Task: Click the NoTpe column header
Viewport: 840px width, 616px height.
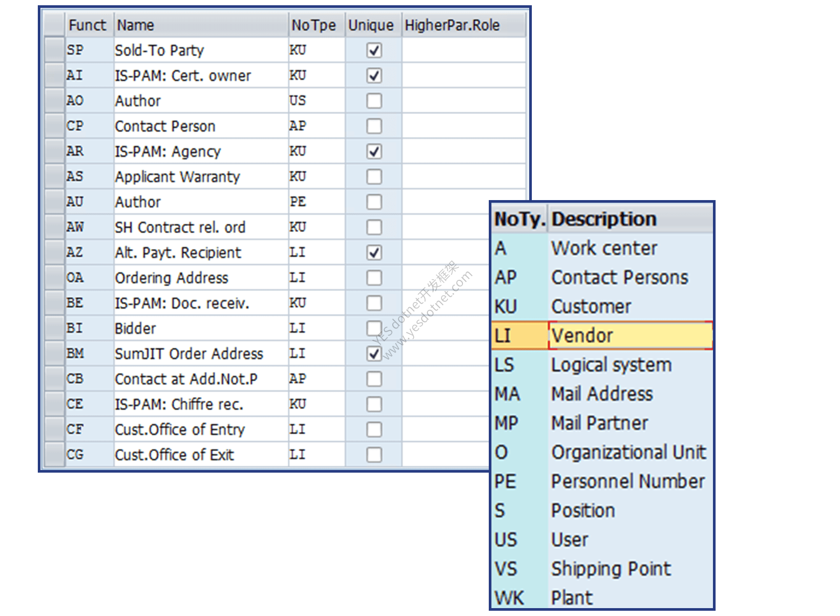Action: click(x=317, y=25)
